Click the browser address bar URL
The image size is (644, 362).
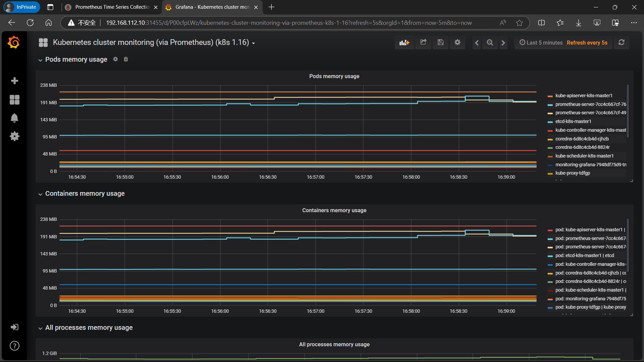coord(288,23)
